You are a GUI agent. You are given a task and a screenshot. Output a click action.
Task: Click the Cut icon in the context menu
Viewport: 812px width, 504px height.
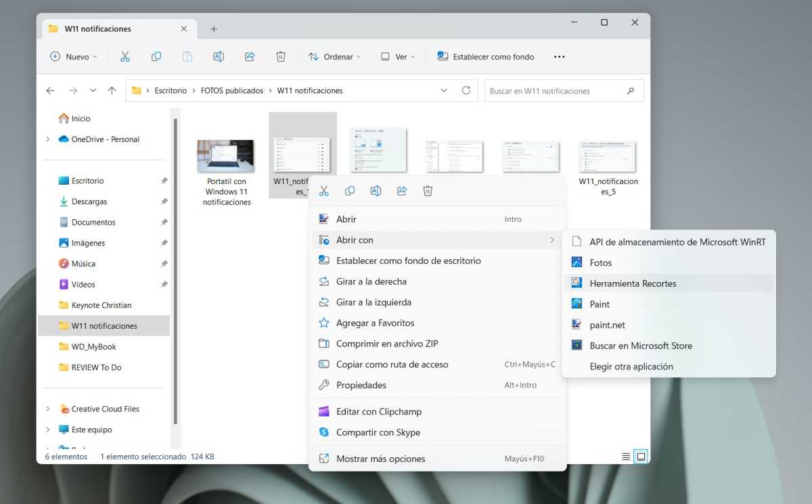coord(324,191)
